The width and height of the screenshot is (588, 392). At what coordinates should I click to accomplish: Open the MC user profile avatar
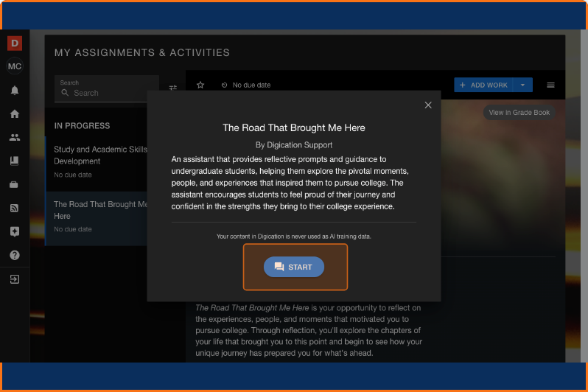[x=15, y=66]
